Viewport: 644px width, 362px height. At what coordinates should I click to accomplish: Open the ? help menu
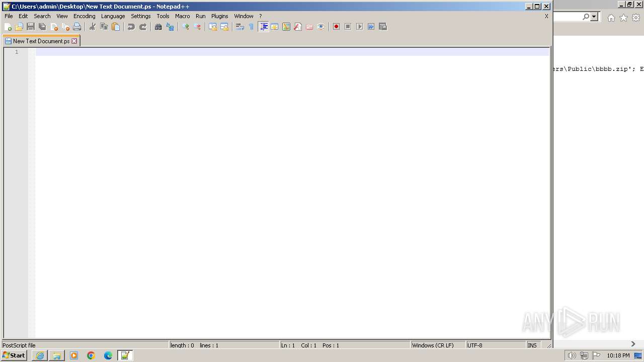[260, 16]
